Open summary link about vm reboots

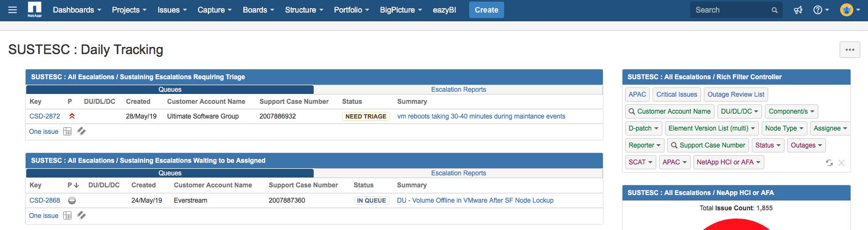[481, 116]
